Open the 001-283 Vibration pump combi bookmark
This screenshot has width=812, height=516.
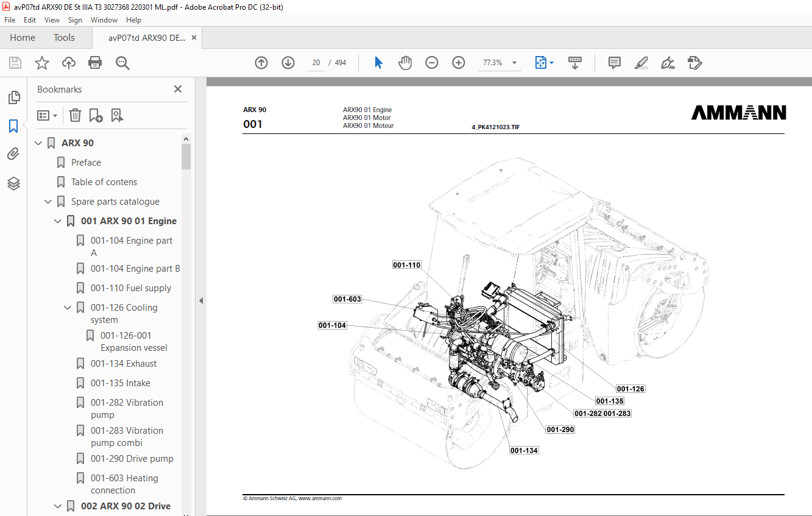(127, 437)
